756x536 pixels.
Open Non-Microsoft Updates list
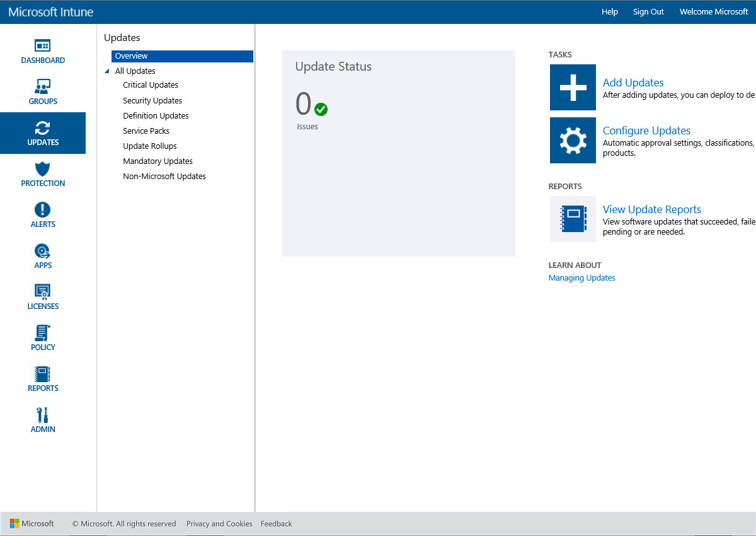point(164,176)
